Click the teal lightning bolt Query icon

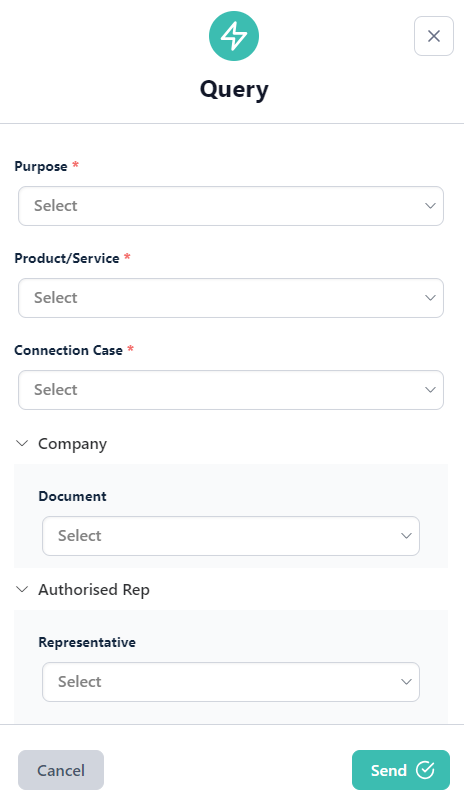pos(234,36)
